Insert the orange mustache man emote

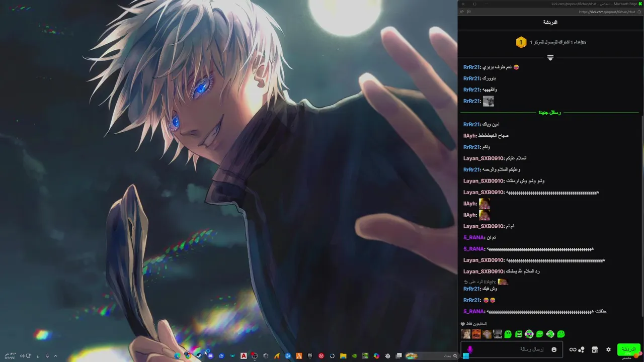[x=476, y=334]
